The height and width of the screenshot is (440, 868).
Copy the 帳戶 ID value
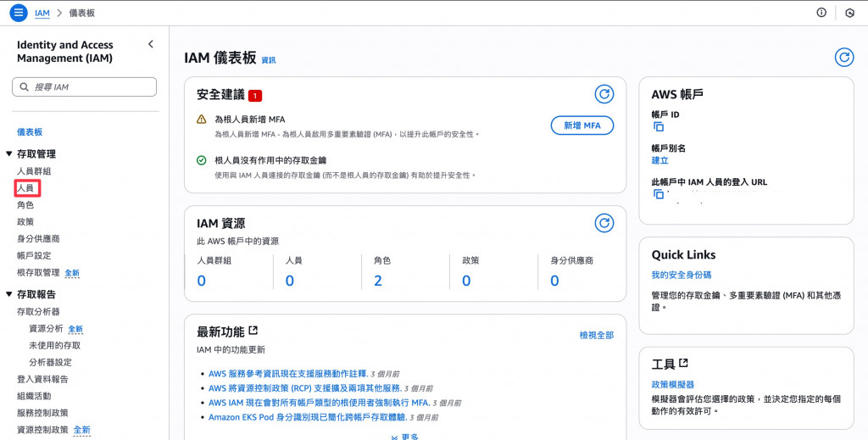pyautogui.click(x=658, y=126)
